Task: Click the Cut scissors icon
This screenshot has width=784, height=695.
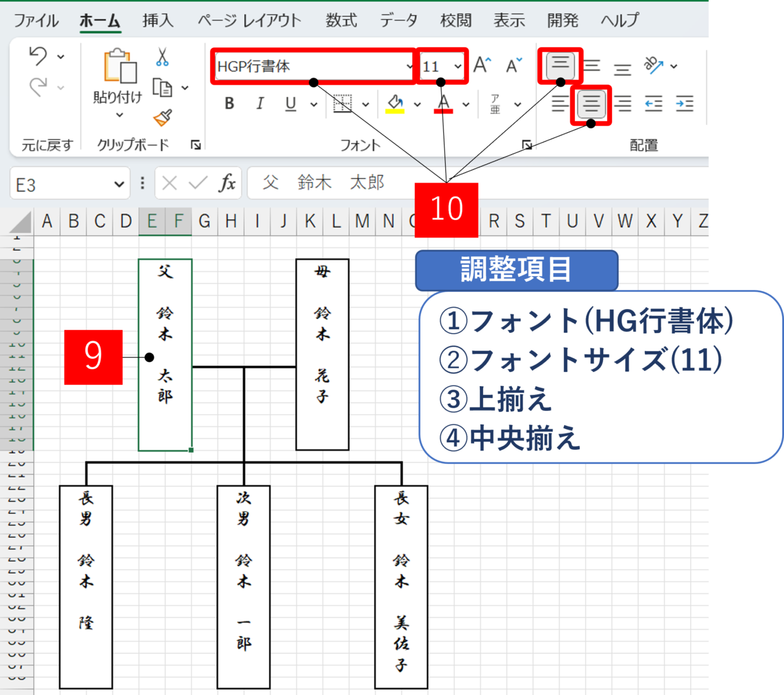Action: click(162, 57)
